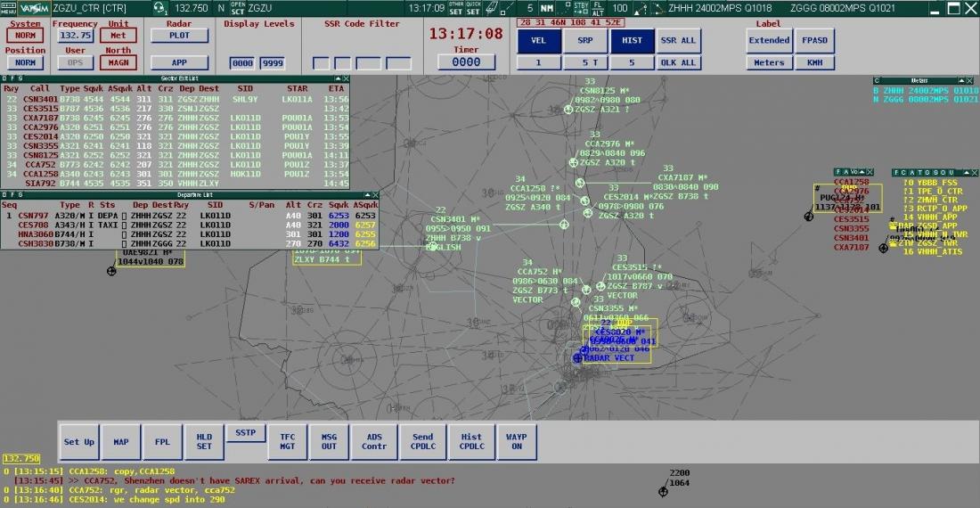Open the history count selector showing 5
This screenshot has height=508, width=980.
coord(632,62)
